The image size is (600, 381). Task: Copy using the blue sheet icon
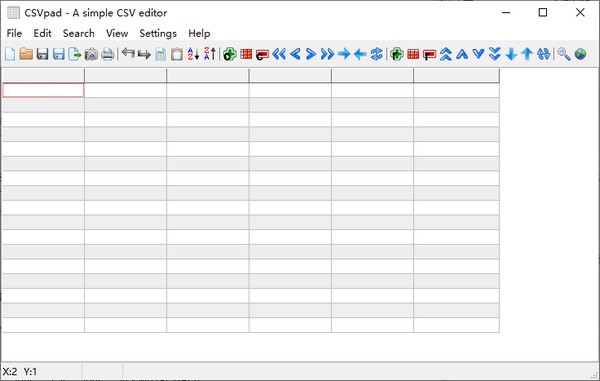[x=161, y=54]
